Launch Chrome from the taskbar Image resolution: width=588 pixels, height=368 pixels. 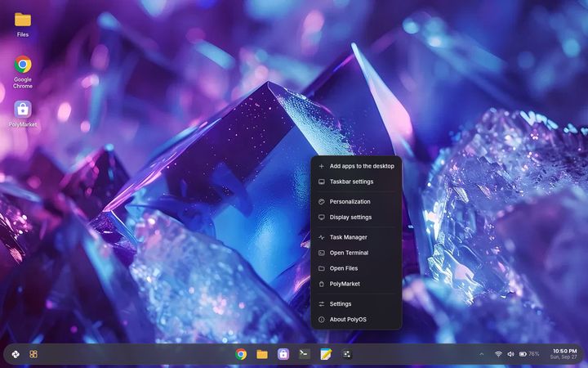tap(241, 354)
